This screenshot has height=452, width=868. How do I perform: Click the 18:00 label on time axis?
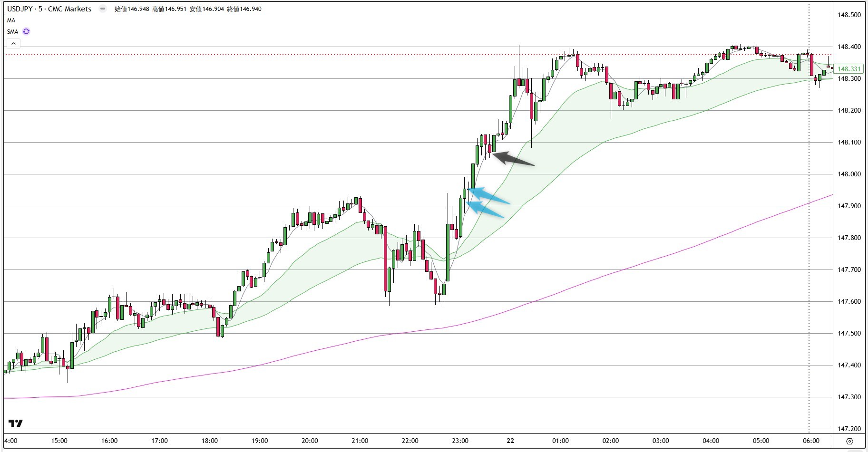pyautogui.click(x=210, y=441)
